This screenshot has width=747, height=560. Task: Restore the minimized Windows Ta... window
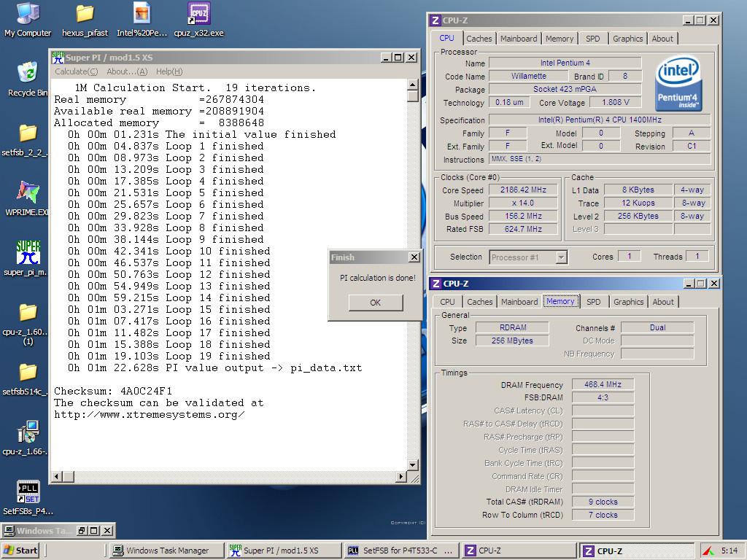coord(82,531)
